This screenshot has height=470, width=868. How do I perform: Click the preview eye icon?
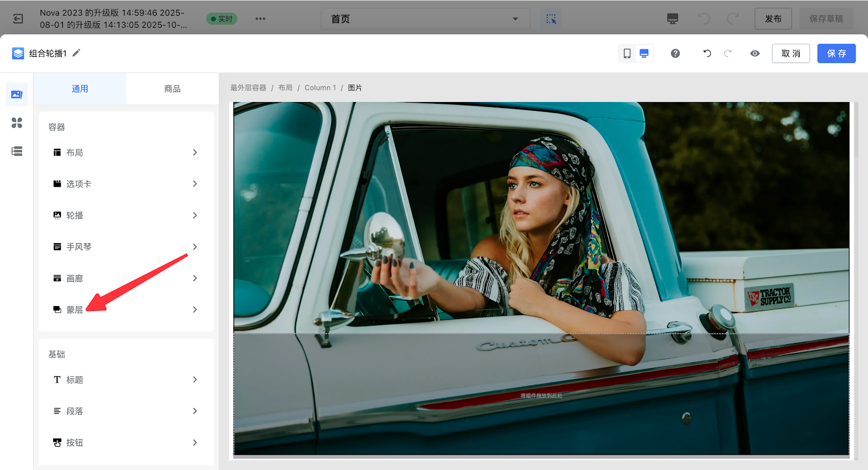[755, 53]
